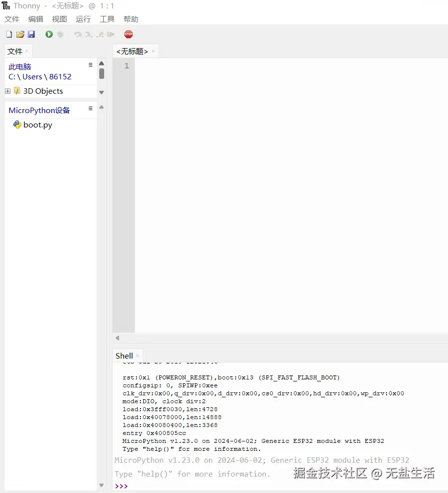Click the 'mode:DIO, clock div:2' shell line
Screen dimensions: 448x493
pyautogui.click(x=164, y=402)
